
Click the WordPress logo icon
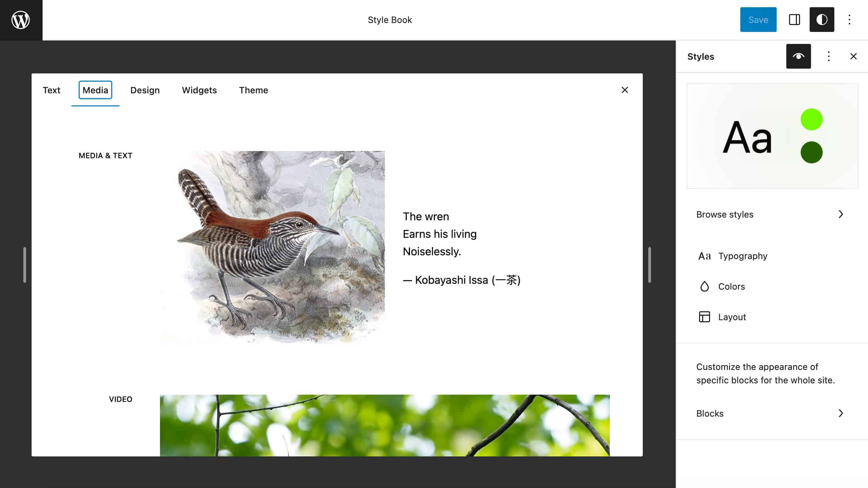[21, 20]
